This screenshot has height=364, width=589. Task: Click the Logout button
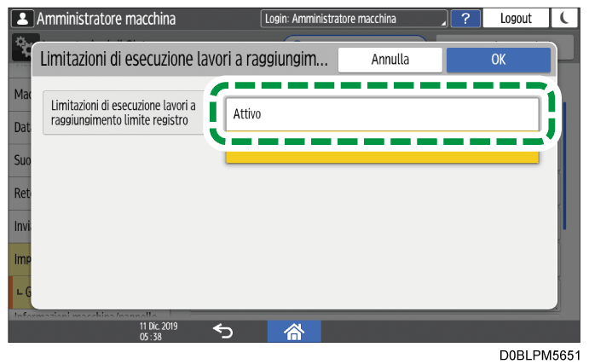(516, 18)
